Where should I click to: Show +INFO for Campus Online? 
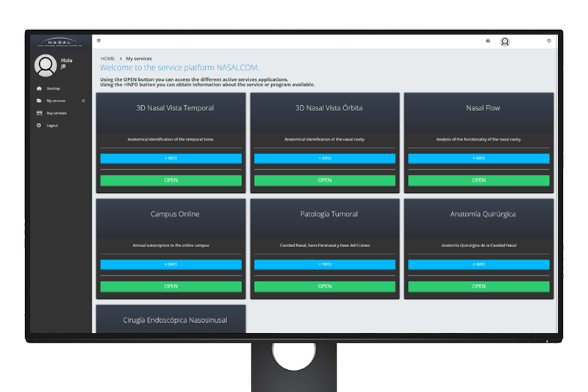171,265
